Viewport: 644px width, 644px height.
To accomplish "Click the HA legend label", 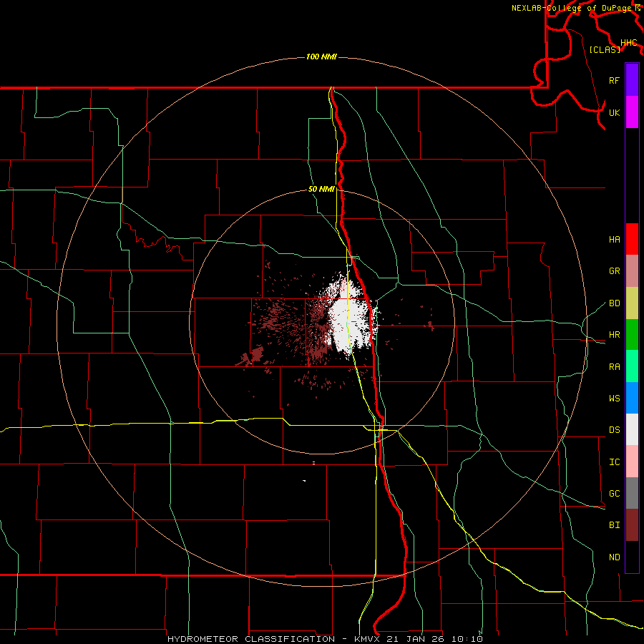I will (614, 240).
